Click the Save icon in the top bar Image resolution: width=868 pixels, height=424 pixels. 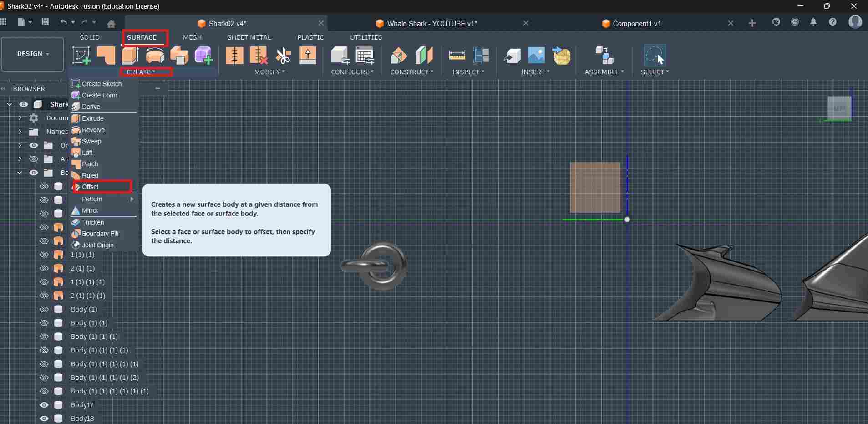(45, 22)
